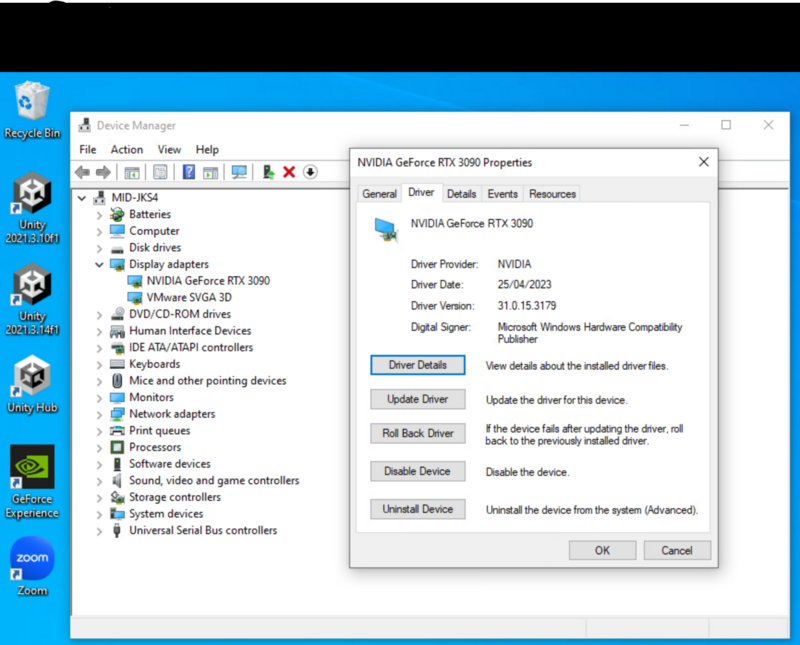Image resolution: width=800 pixels, height=645 pixels.
Task: Click the disable device down-arrow toolbar icon
Action: (312, 171)
